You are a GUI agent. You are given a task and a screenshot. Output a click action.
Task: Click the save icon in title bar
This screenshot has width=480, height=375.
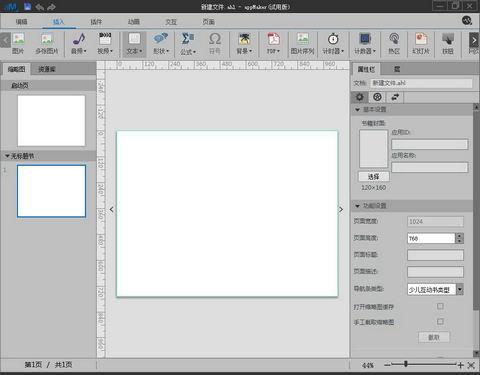pyautogui.click(x=27, y=6)
